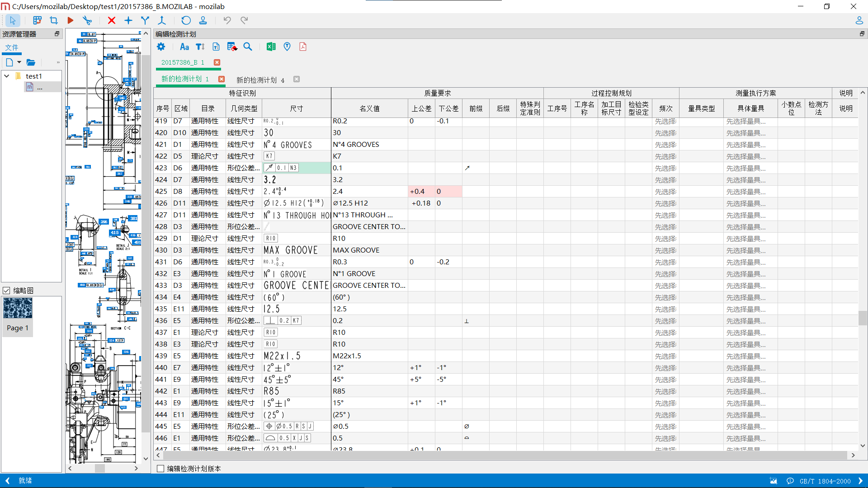Image resolution: width=868 pixels, height=488 pixels.
Task: Click the 名义值 column header
Action: click(369, 108)
